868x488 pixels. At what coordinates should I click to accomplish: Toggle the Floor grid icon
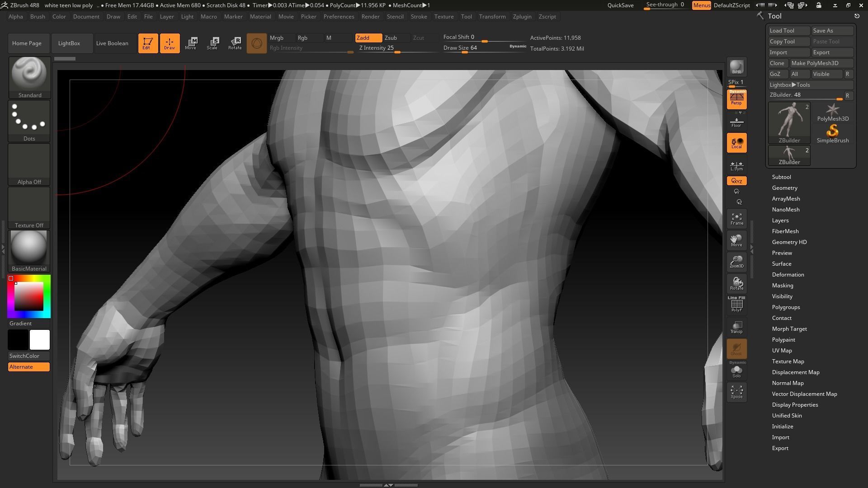pyautogui.click(x=736, y=122)
